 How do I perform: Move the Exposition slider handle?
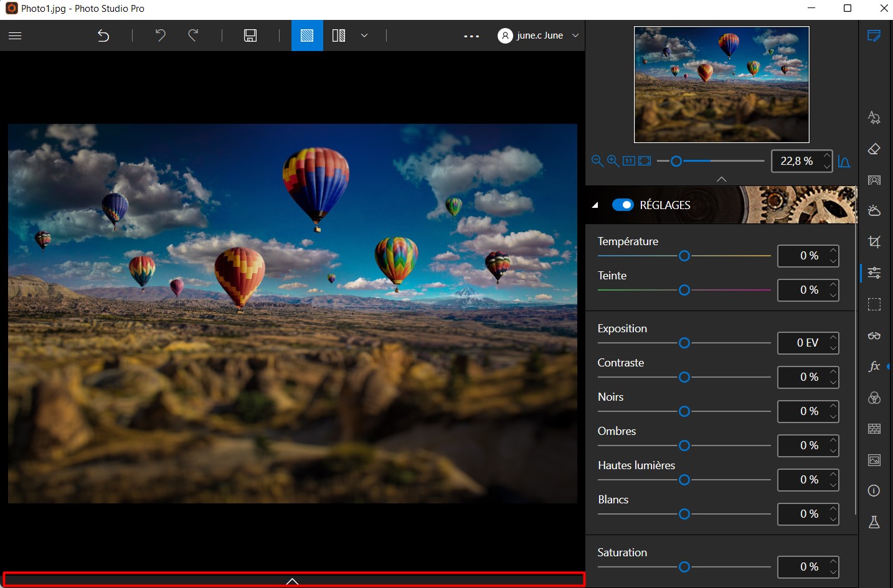(684, 343)
